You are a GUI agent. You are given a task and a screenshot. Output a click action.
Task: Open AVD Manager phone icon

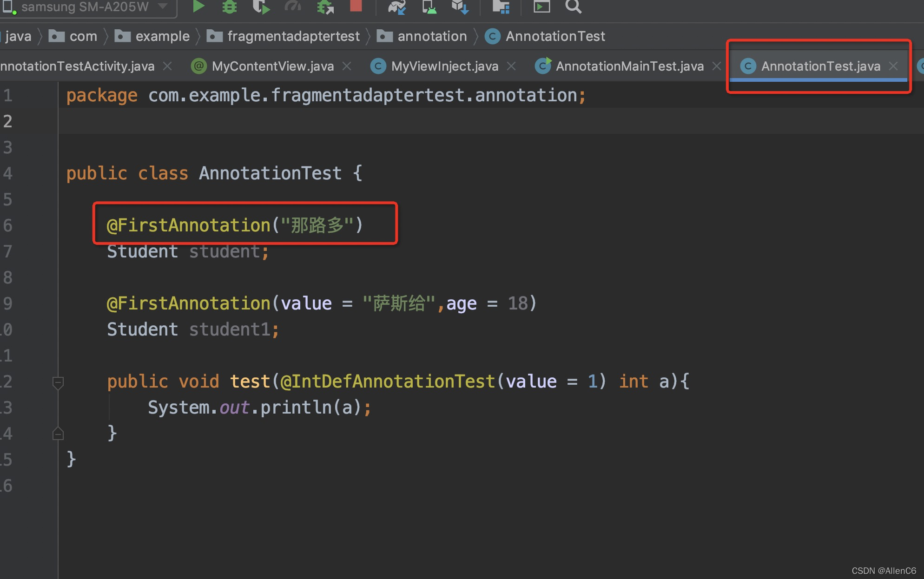(429, 7)
